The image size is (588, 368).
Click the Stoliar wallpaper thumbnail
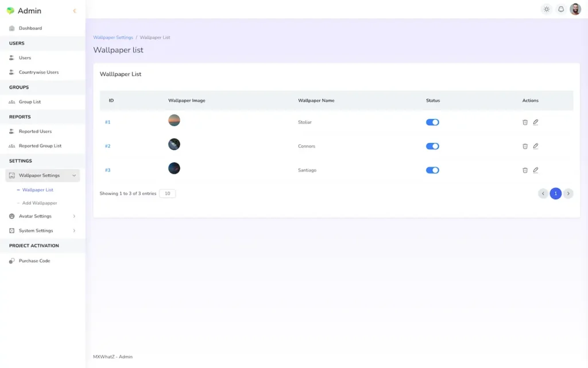174,120
